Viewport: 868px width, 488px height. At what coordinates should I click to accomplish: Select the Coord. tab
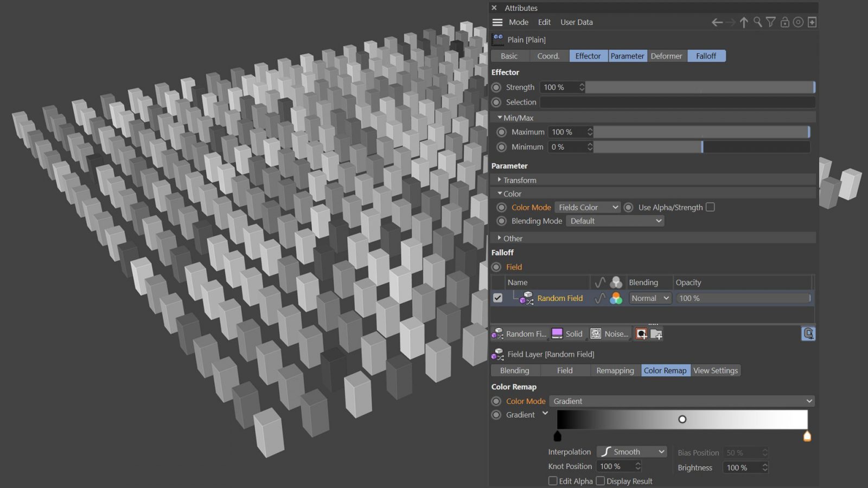click(548, 56)
